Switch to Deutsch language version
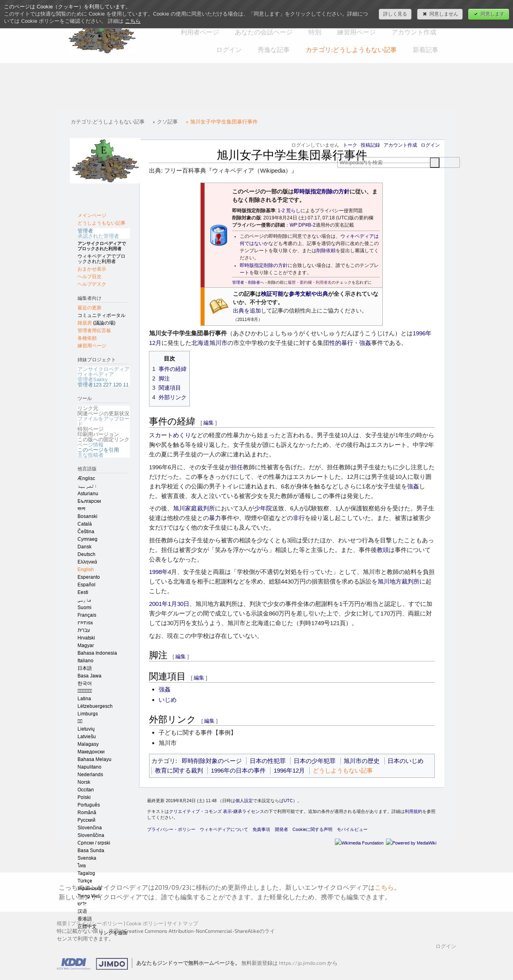513x980 pixels. pos(86,554)
